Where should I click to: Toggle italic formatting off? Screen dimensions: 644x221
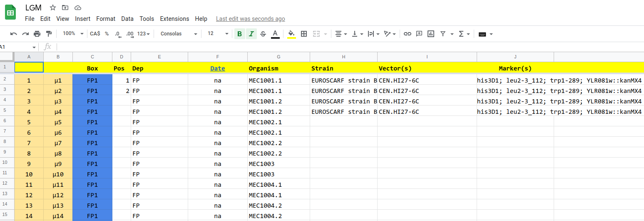(x=251, y=34)
